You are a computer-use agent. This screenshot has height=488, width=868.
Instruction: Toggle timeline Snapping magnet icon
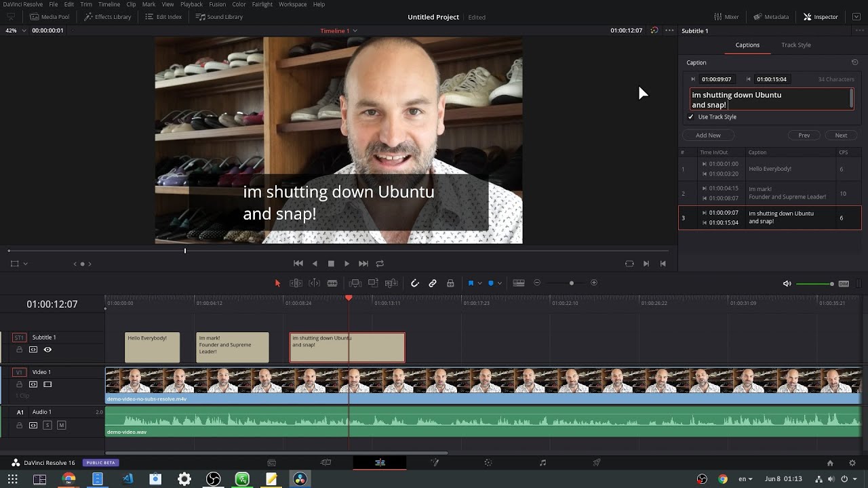point(415,283)
